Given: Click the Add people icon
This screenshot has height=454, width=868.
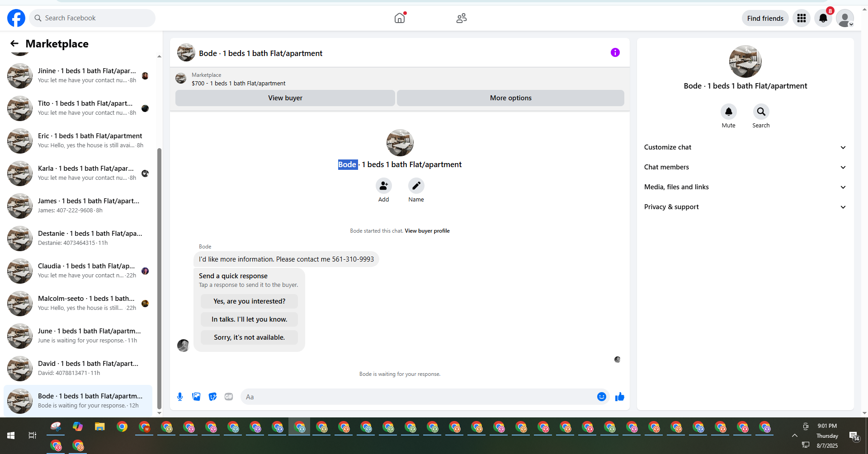Looking at the screenshot, I should [384, 186].
